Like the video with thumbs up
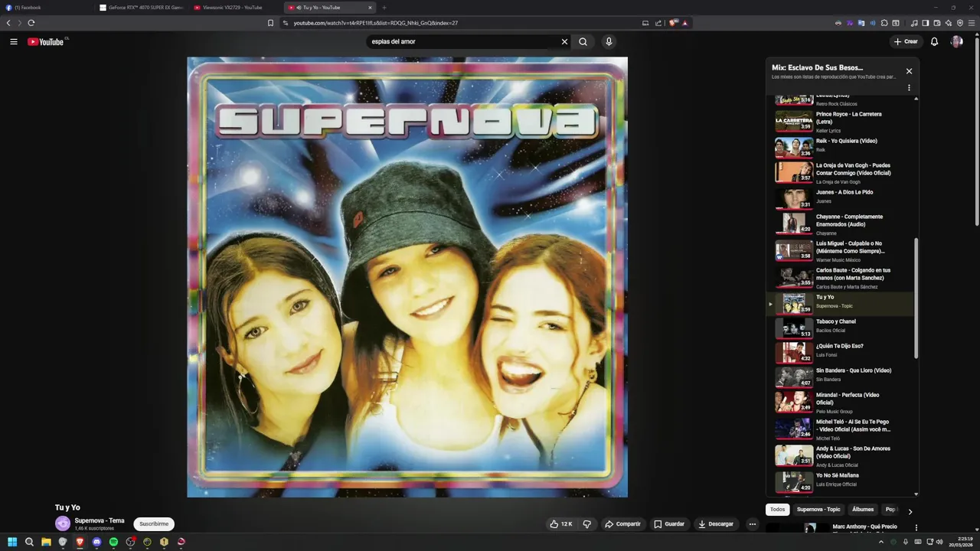The height and width of the screenshot is (551, 980). click(x=561, y=524)
